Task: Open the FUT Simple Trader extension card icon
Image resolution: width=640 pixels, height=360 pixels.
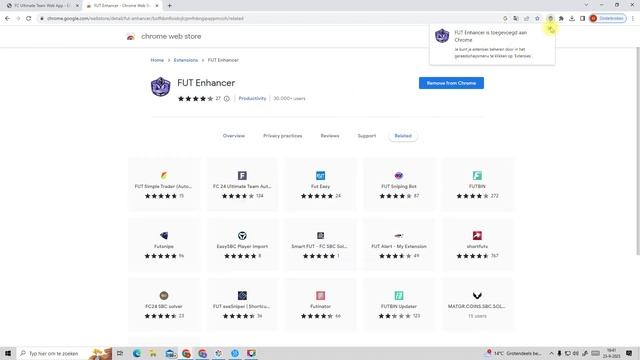Action: coord(164,176)
